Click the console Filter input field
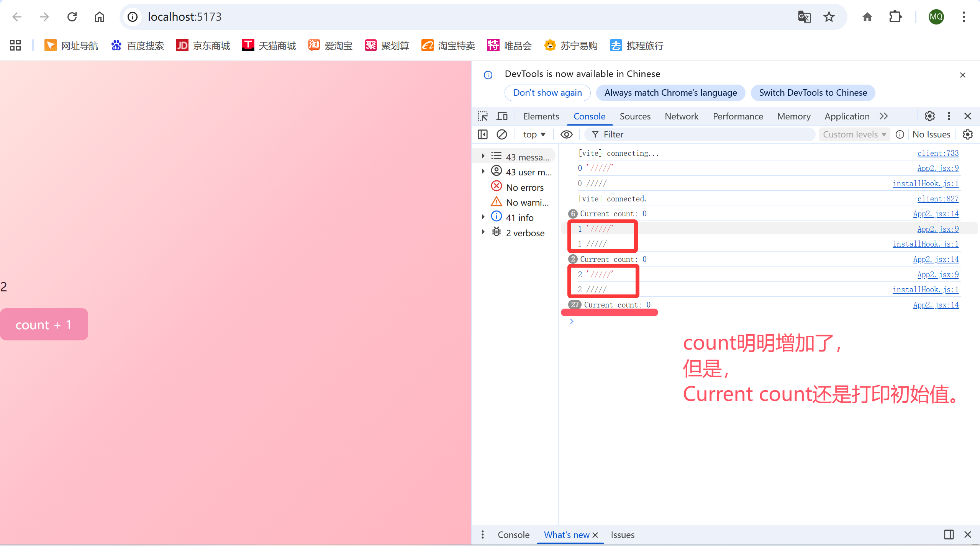980x546 pixels. coord(701,134)
